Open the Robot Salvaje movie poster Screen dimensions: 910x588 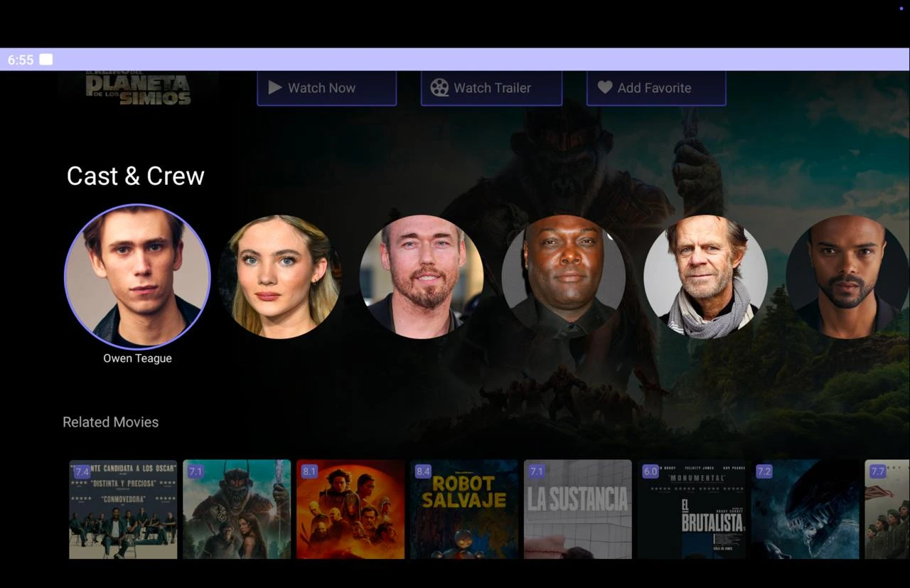click(464, 509)
